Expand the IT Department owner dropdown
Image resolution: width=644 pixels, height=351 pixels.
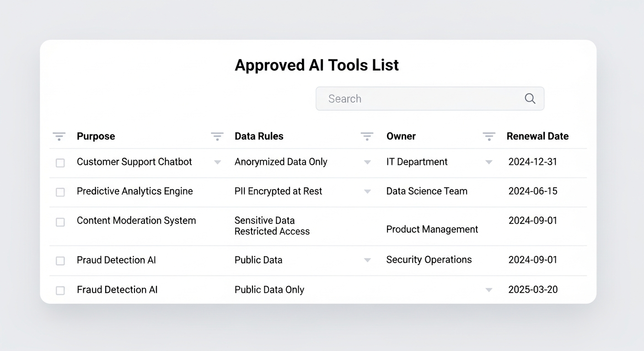click(489, 162)
